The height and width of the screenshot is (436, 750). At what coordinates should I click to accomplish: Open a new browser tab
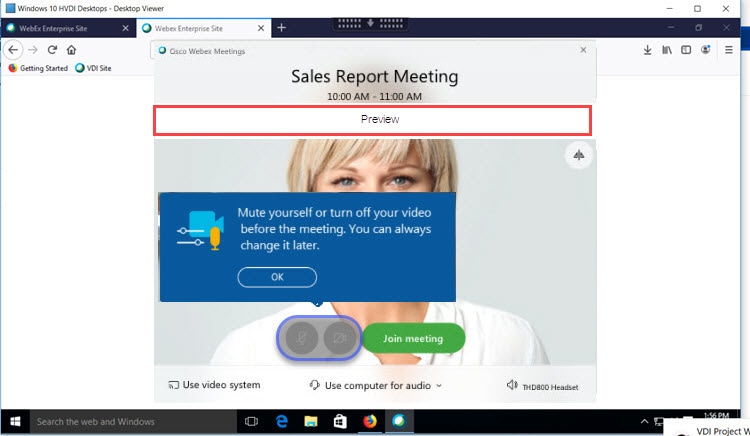click(282, 28)
